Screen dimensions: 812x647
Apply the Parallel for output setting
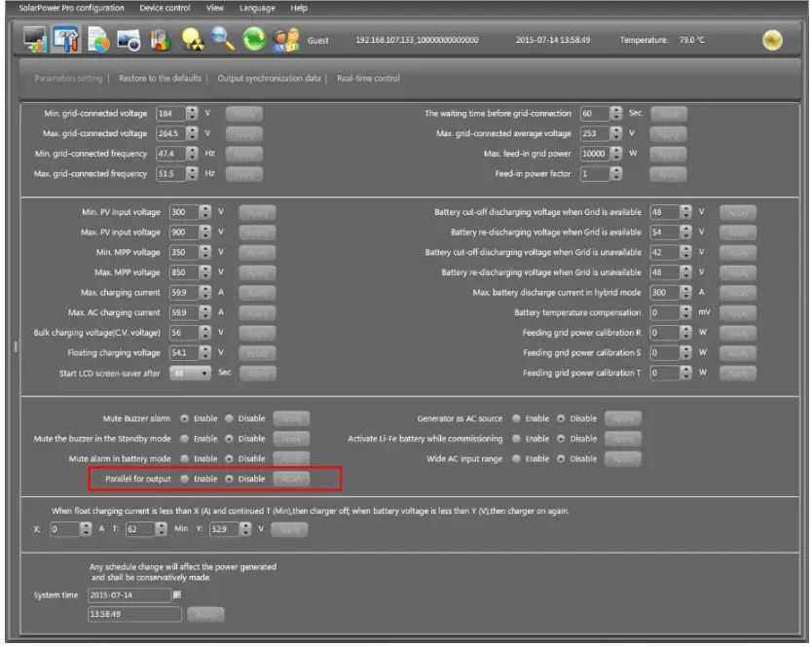(x=291, y=480)
